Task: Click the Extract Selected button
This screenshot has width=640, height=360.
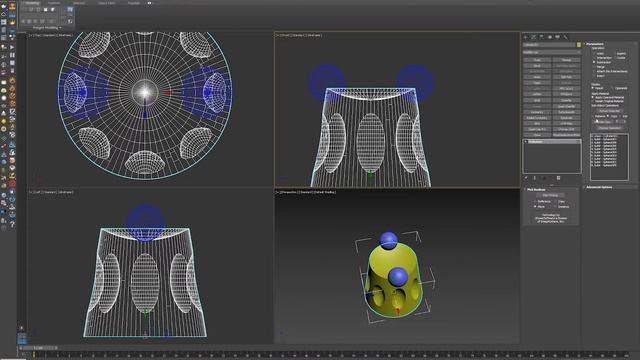Action: 610,111
